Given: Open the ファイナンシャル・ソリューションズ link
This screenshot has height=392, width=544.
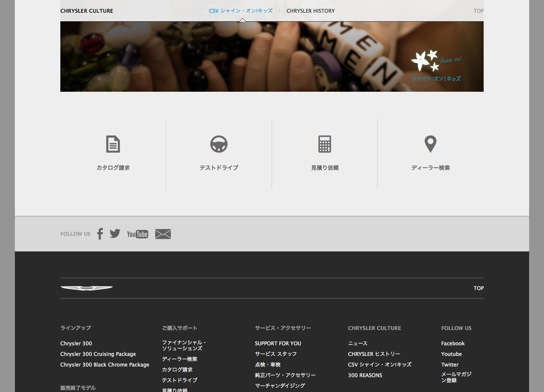Looking at the screenshot, I should (184, 345).
